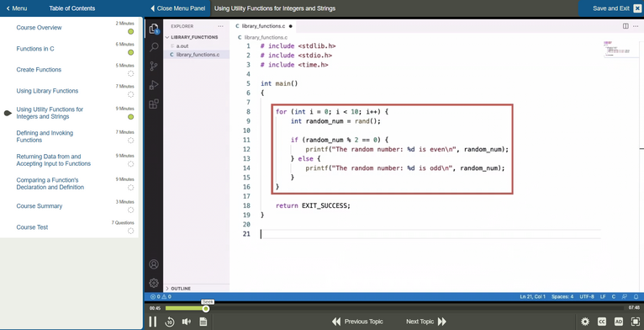This screenshot has height=330, width=644.
Task: Switch to library_functions.c editor tab
Action: [x=263, y=26]
